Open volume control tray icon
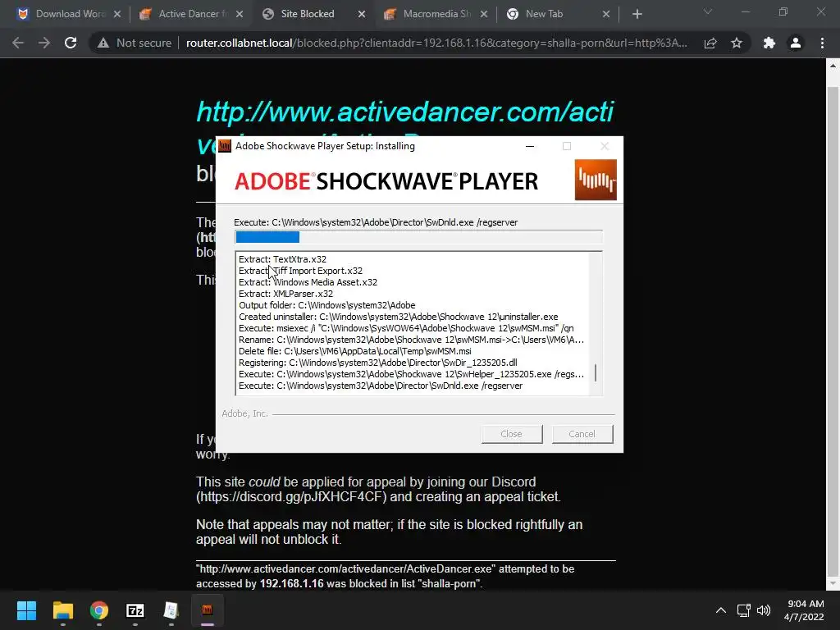 (764, 610)
